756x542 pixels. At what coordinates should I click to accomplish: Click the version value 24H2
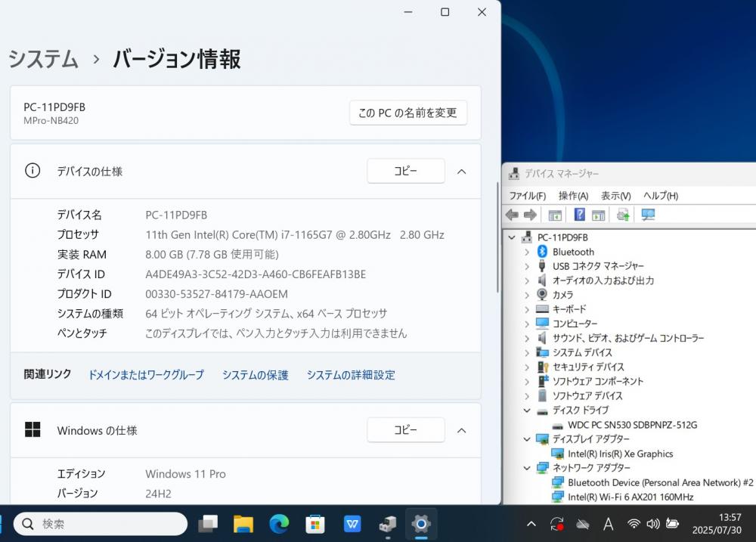[x=158, y=494]
